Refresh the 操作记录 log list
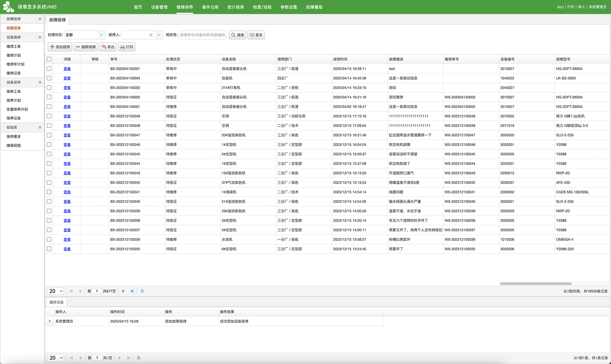This screenshot has height=364, width=611. (x=138, y=358)
